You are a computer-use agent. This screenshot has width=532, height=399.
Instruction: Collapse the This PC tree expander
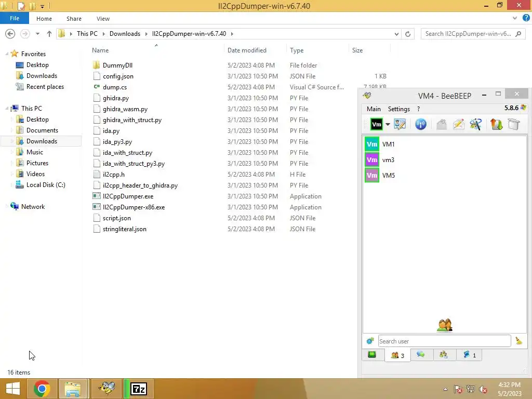pyautogui.click(x=7, y=109)
